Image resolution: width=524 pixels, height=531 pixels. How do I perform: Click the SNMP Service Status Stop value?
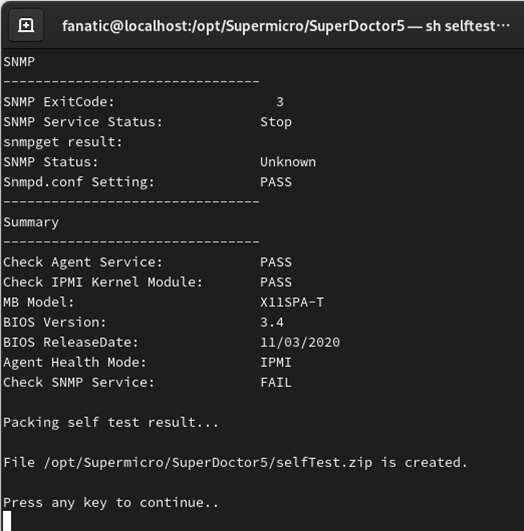[276, 122]
